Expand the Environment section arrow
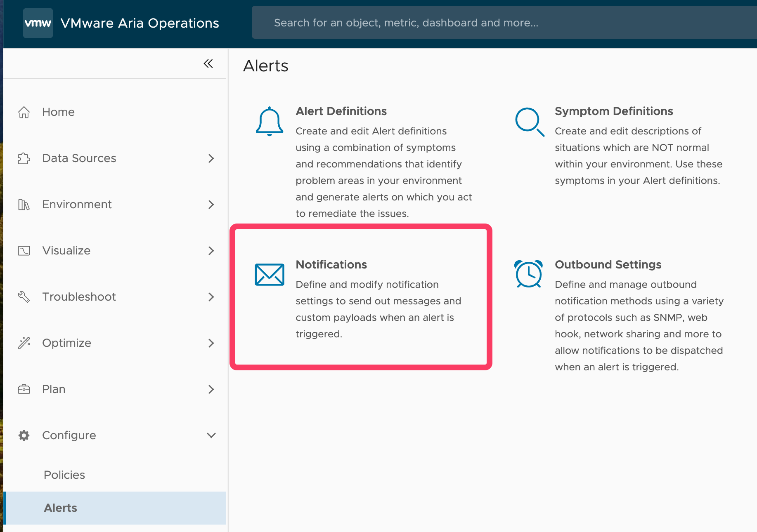The height and width of the screenshot is (532, 757). (x=211, y=205)
